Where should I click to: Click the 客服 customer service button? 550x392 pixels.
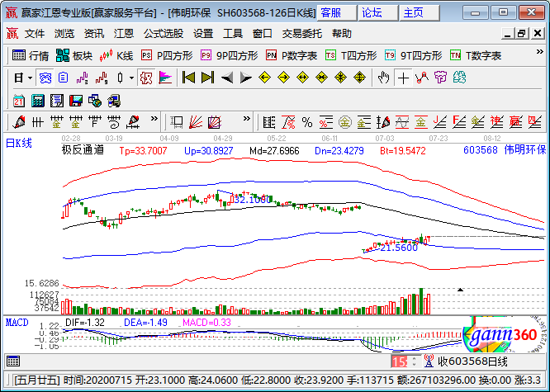337,13
